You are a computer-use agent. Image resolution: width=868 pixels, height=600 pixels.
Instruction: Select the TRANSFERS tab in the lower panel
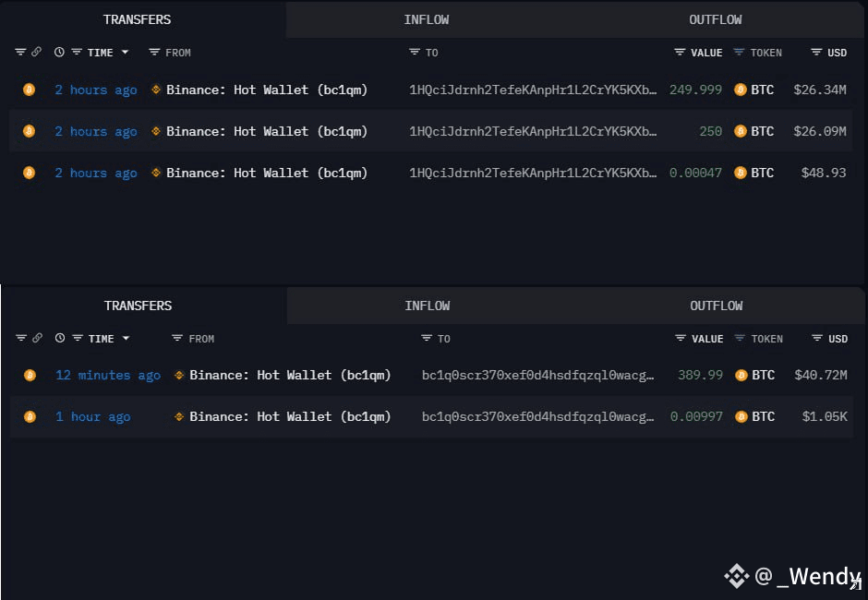coord(138,306)
